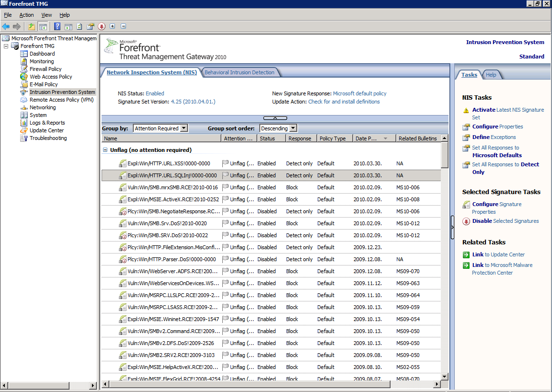Click the NIS Status Enabled link
Viewport: 552px width, 392px height.
[x=155, y=93]
